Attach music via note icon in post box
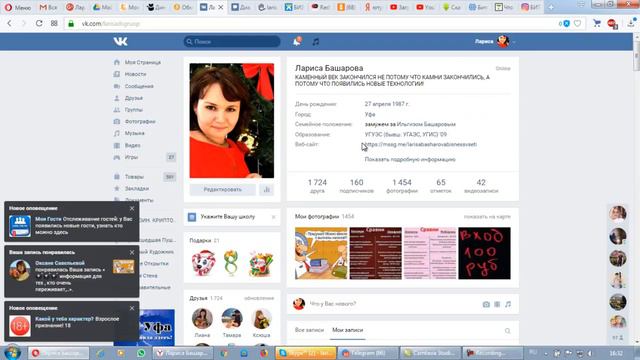 [x=508, y=304]
